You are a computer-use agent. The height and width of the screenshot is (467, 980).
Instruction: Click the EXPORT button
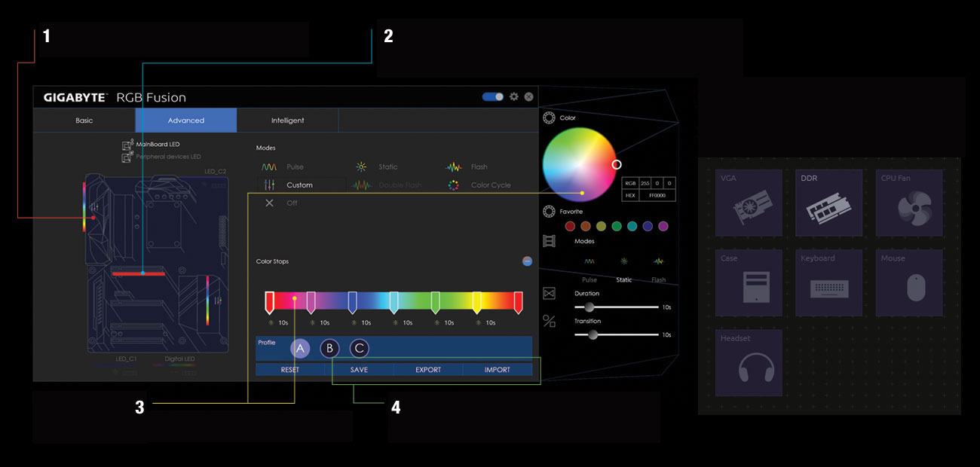[428, 370]
